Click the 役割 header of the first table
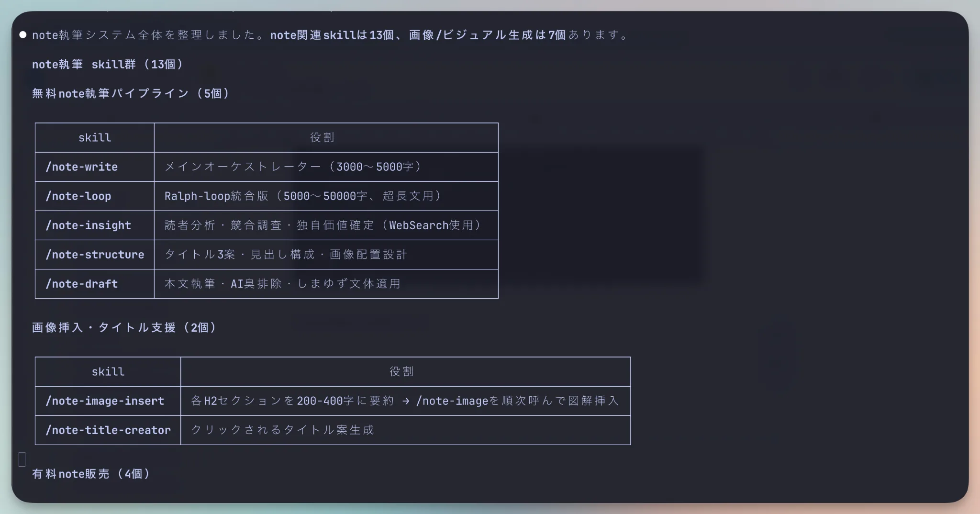Screen dimensions: 980x514 coord(326,138)
